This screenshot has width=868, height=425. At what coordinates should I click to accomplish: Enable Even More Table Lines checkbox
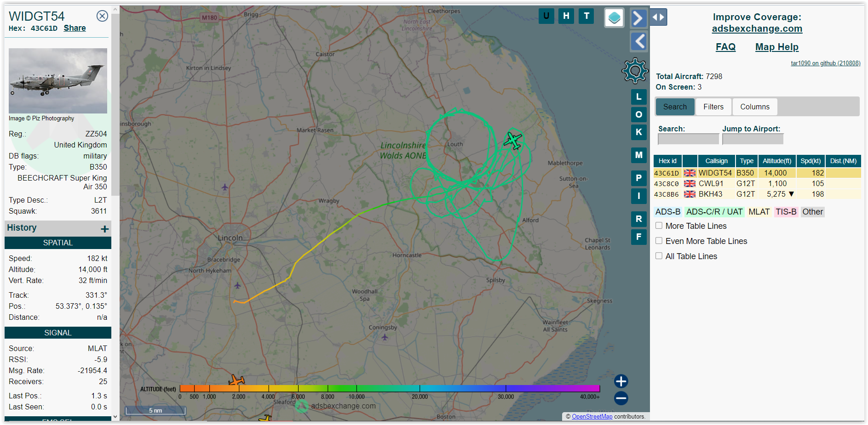(659, 241)
